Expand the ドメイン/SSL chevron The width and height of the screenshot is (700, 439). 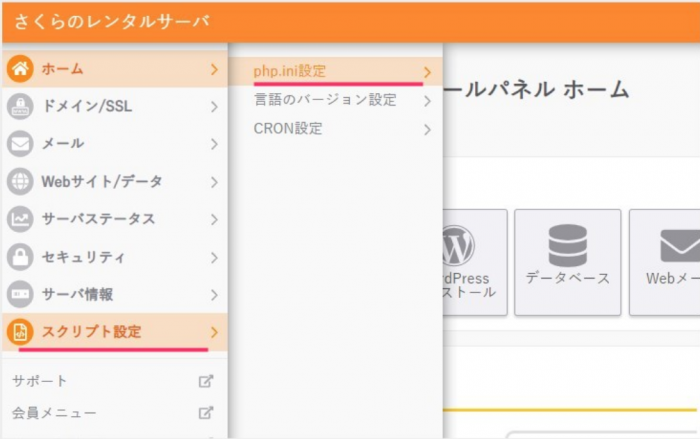point(214,107)
